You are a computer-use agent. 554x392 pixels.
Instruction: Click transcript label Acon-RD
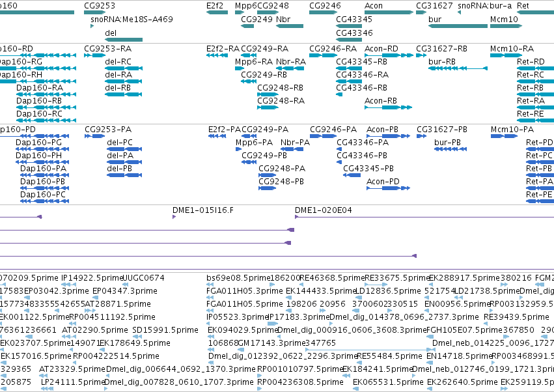[x=381, y=48]
